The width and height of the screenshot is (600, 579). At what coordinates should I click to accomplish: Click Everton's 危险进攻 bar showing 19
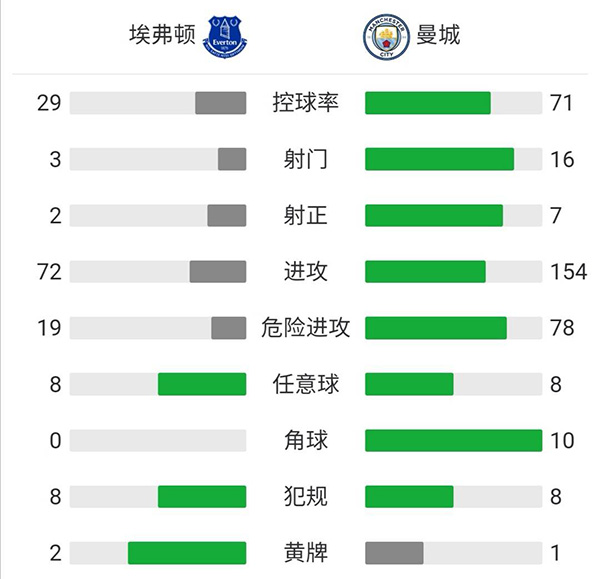228,328
